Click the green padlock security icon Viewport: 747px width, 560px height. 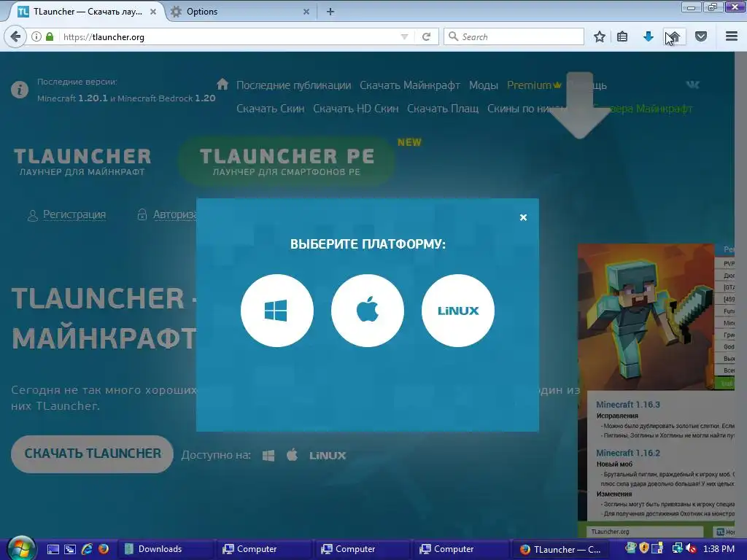click(x=50, y=36)
